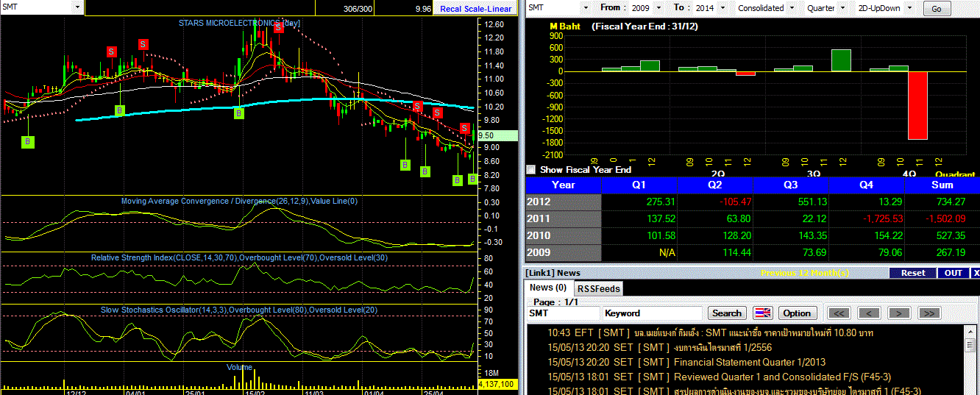Open the Quarter period dropdown
Viewport: 980px width, 395px height.
842,8
